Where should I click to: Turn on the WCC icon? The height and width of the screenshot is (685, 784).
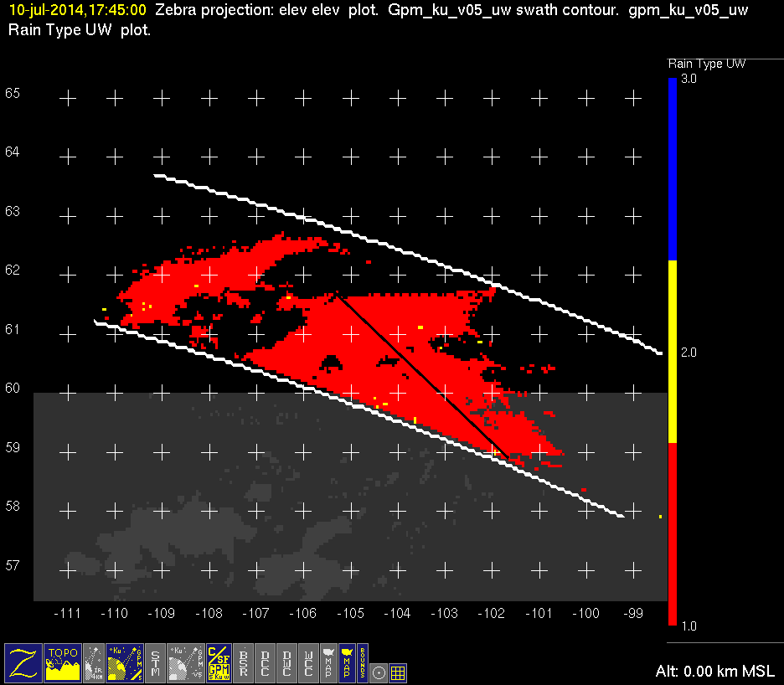click(x=308, y=662)
